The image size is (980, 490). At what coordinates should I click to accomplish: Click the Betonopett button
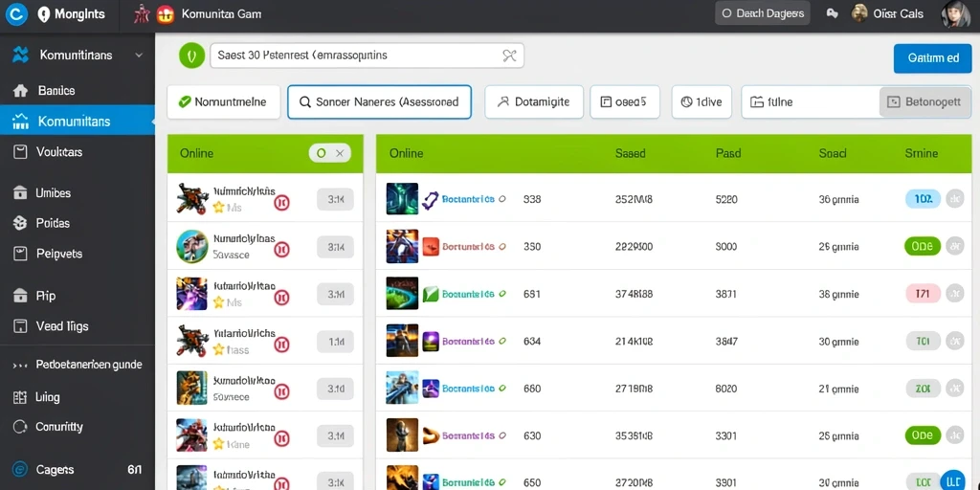(x=925, y=101)
